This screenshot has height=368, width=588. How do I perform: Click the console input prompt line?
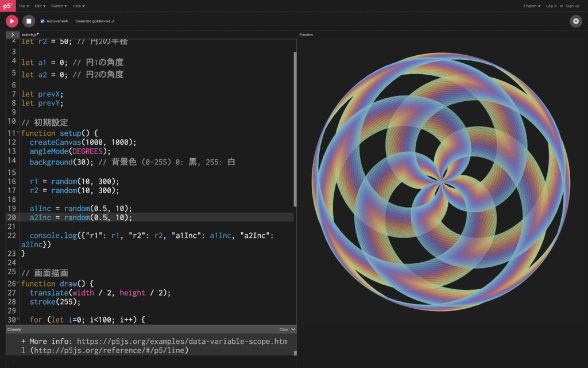151,361
